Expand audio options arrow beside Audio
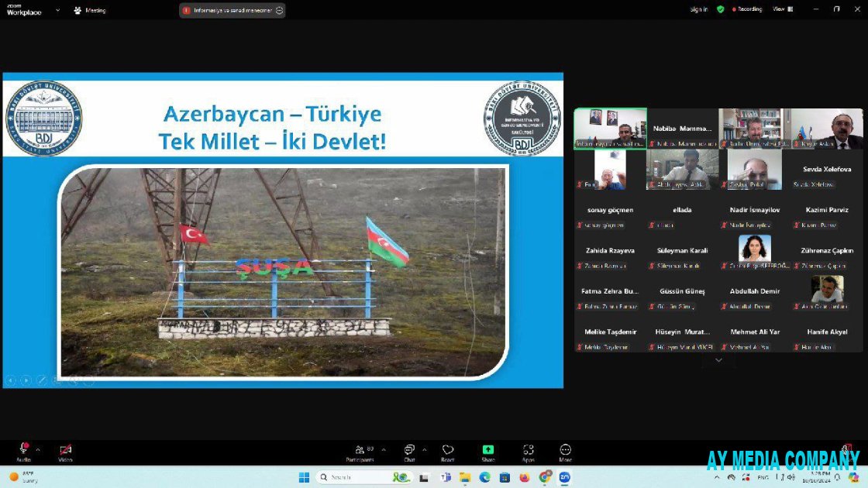This screenshot has width=868, height=488. (x=38, y=449)
